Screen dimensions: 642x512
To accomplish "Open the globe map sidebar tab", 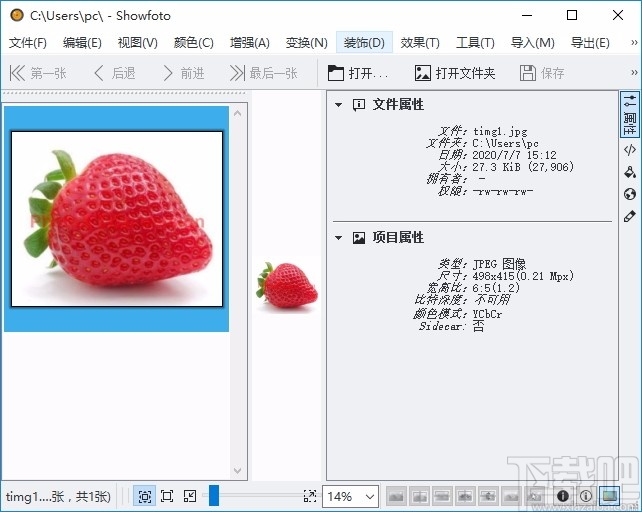I will tap(630, 194).
